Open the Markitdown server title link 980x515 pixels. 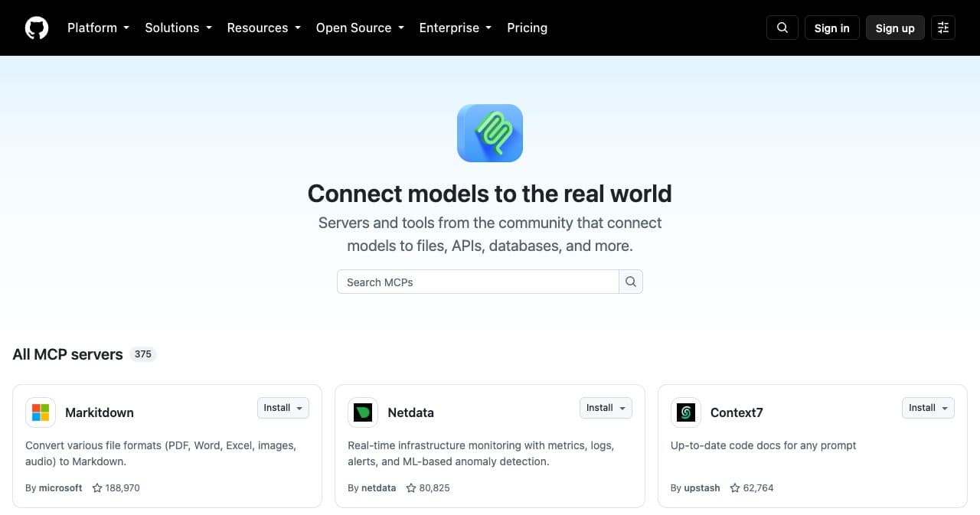click(100, 412)
